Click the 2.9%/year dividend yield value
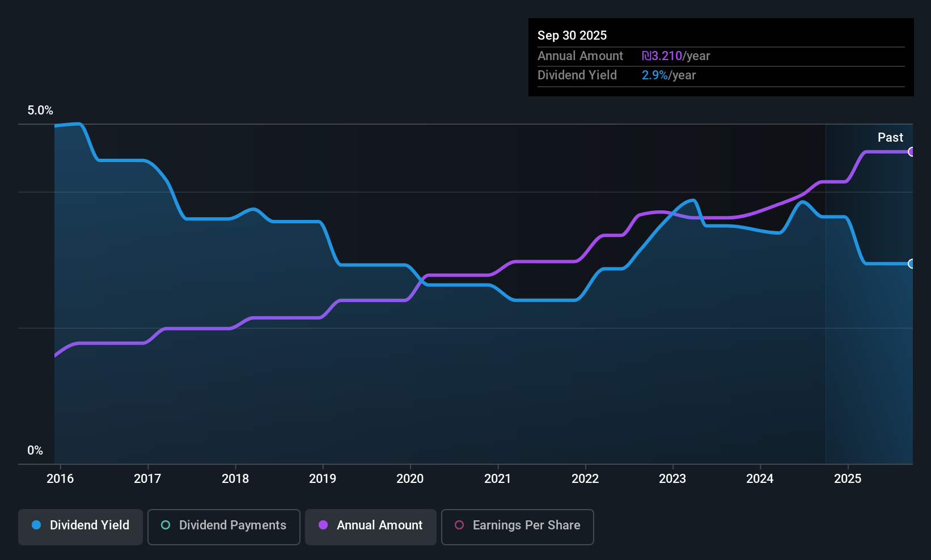Viewport: 931px width, 560px height. (668, 75)
